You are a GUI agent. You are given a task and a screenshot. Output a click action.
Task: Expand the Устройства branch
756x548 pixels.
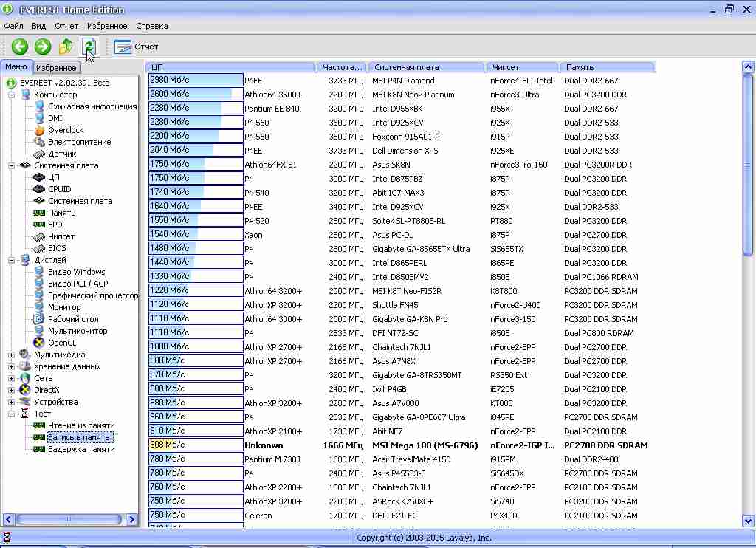point(11,402)
